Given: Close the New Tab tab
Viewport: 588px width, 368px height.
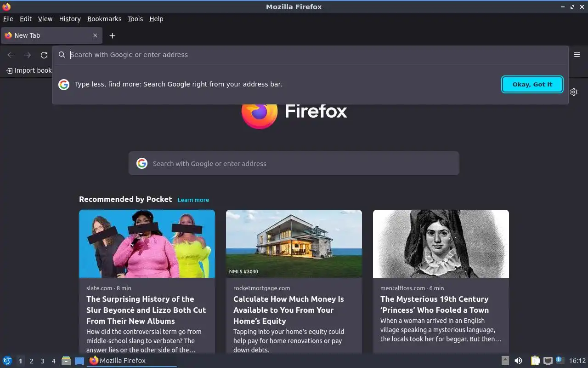Looking at the screenshot, I should click(95, 35).
